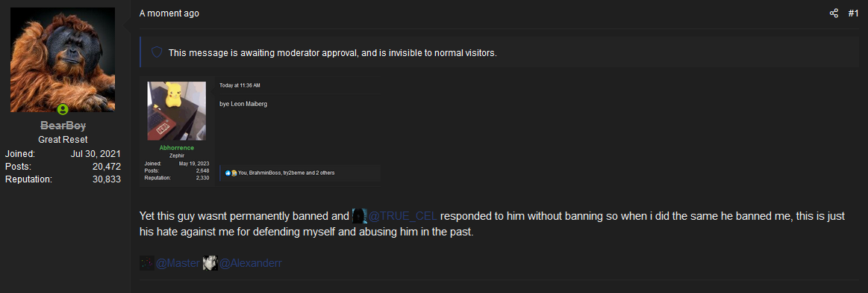Click the share icon next to #1
The height and width of the screenshot is (293, 868).
(834, 13)
